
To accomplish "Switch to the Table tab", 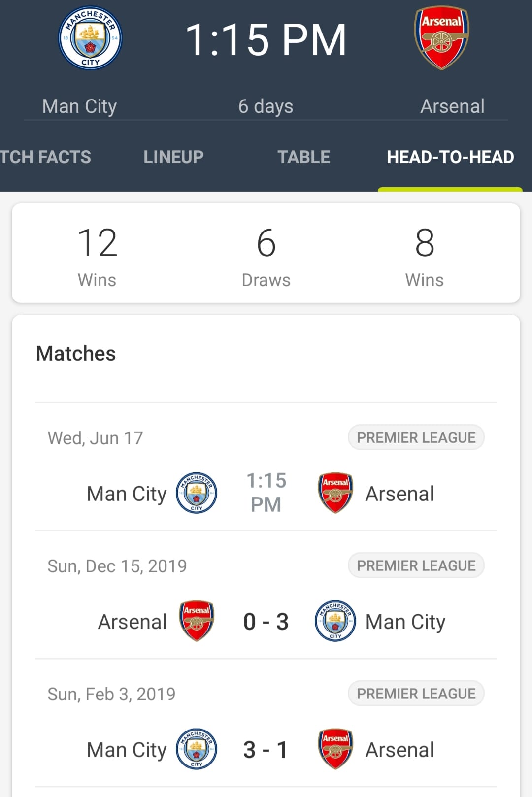I will click(304, 157).
